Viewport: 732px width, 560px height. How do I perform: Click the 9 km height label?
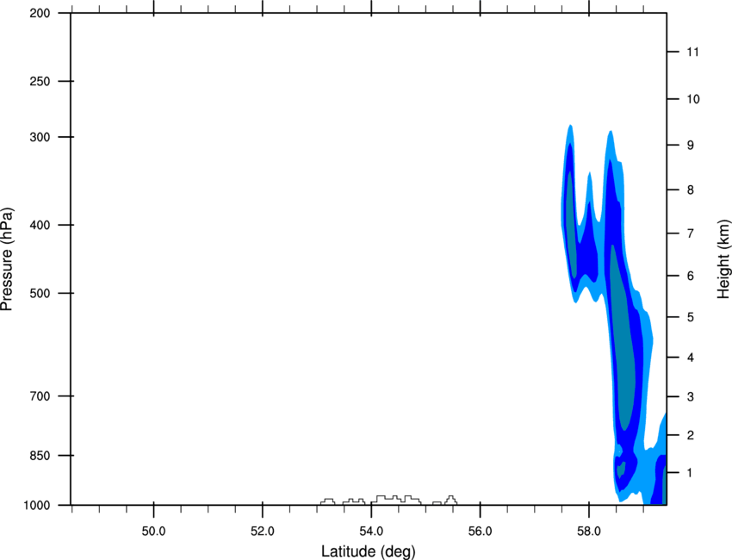[x=691, y=146]
